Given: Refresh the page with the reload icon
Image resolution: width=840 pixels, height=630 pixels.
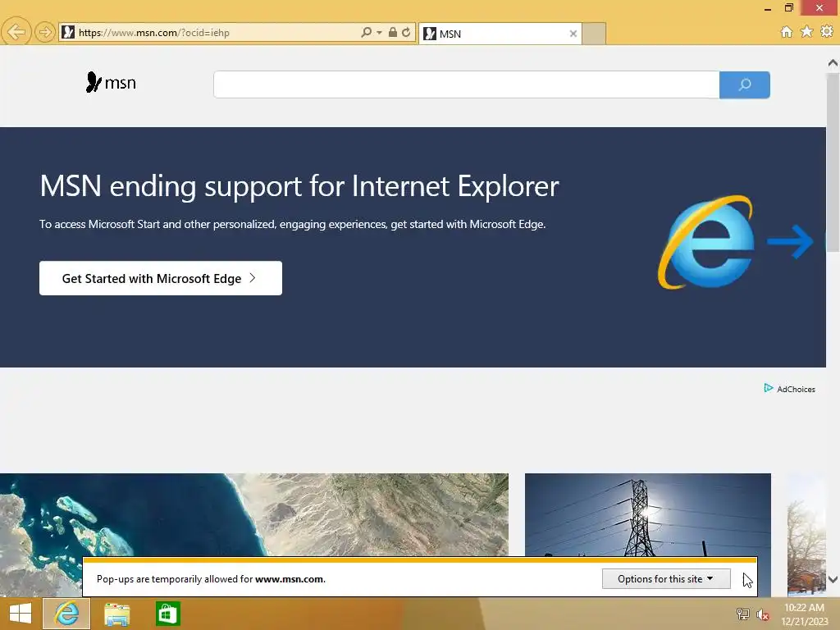Looking at the screenshot, I should coord(406,32).
